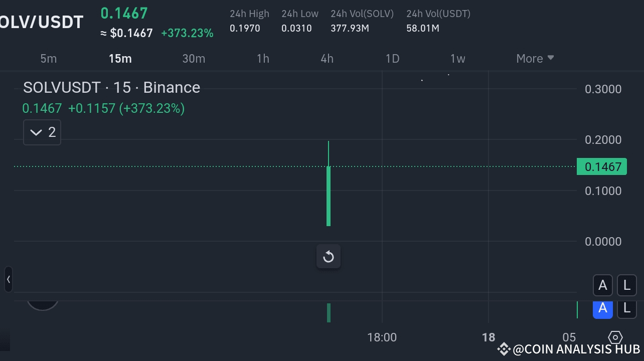Click the green 0.1467 price label
Screen dimensions: 644x361
click(602, 166)
